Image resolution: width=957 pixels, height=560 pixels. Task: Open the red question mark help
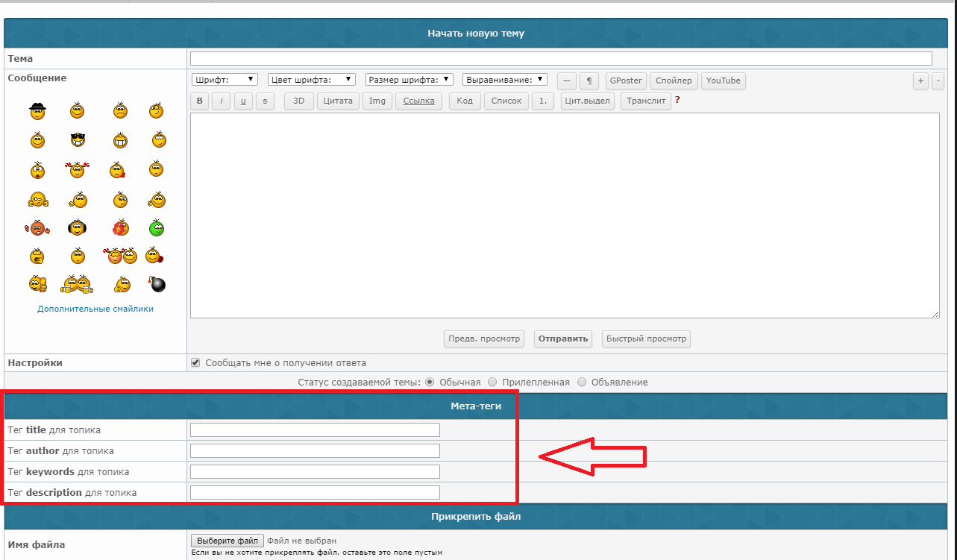[677, 100]
